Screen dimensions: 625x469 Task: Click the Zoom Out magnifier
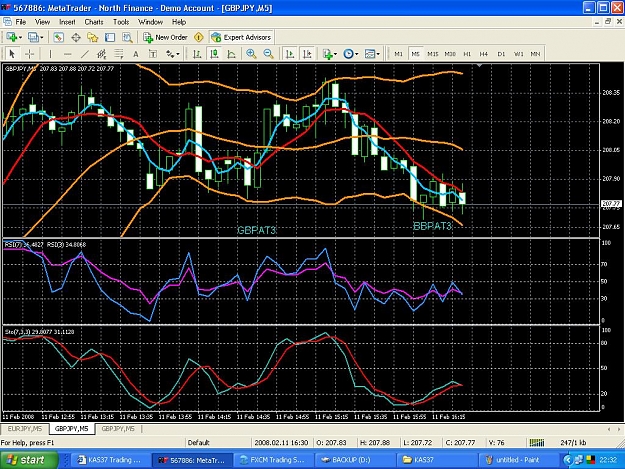point(269,53)
